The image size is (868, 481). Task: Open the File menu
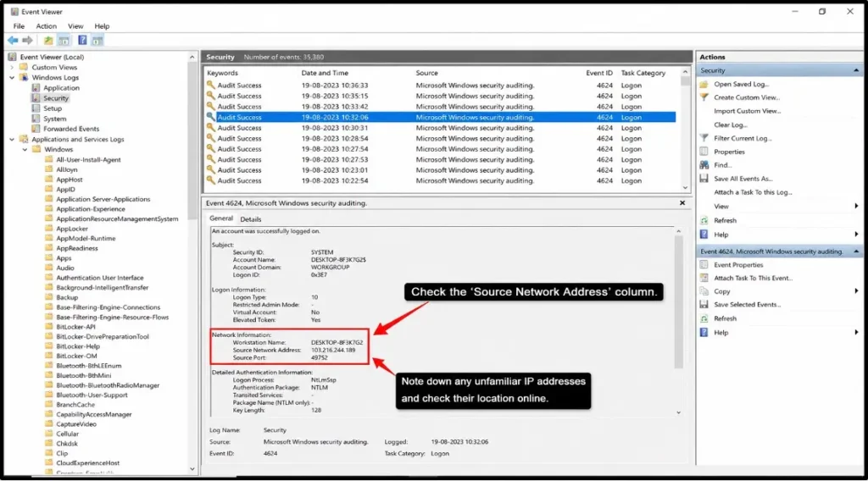point(19,26)
